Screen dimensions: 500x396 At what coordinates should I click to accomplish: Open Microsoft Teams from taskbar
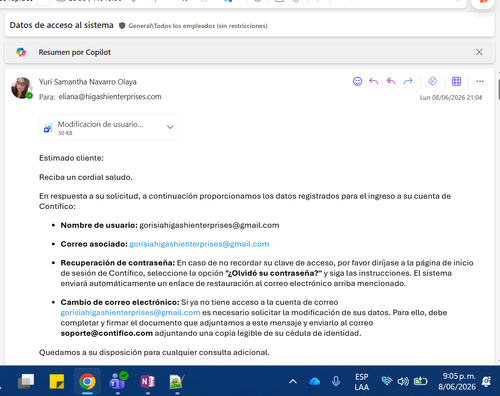pos(118,381)
